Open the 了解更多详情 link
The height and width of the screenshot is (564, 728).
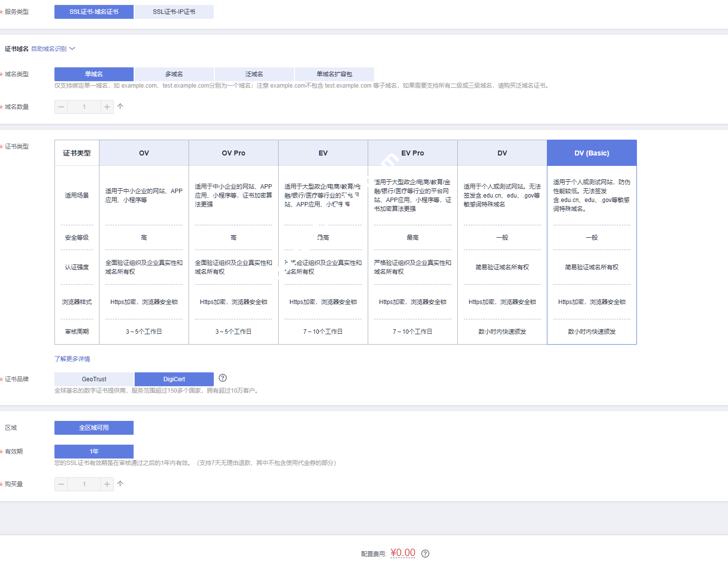point(72,359)
